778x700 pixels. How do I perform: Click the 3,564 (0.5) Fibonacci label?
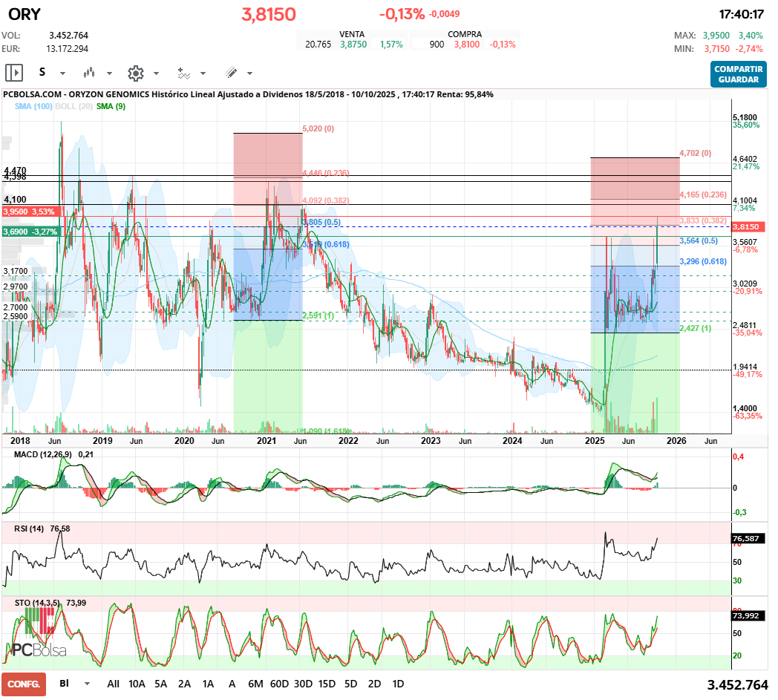(699, 241)
